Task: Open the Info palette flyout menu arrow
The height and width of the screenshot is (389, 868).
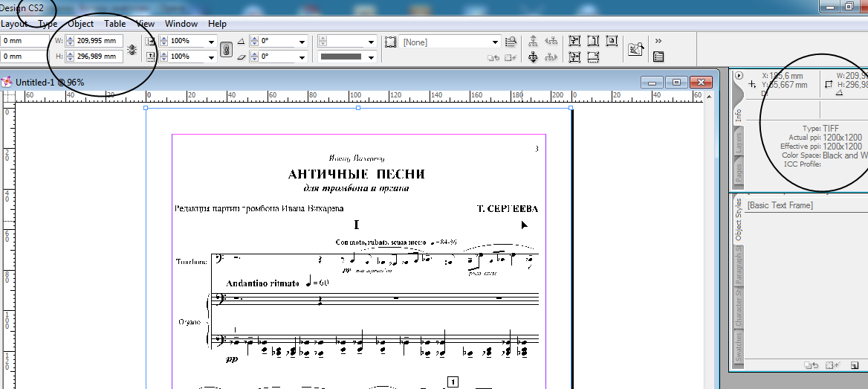Action: (x=739, y=75)
